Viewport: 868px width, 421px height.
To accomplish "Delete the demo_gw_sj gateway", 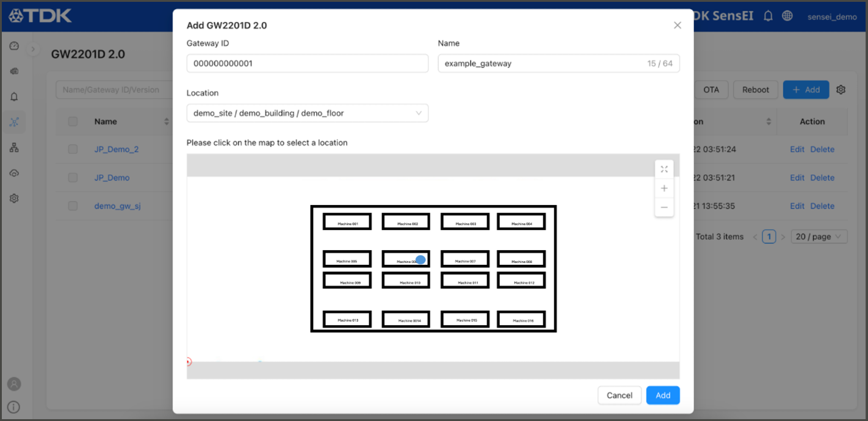I will point(822,206).
